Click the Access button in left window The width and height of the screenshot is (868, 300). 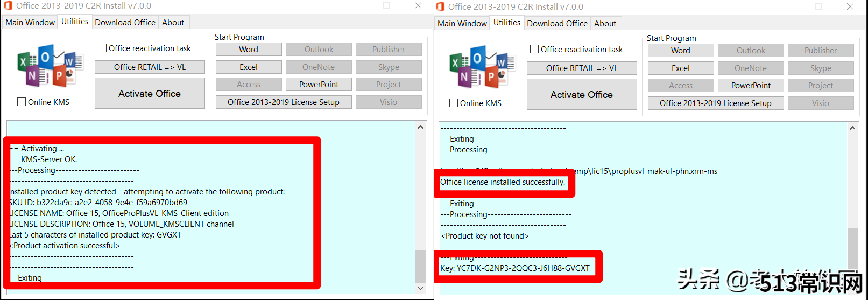point(249,85)
